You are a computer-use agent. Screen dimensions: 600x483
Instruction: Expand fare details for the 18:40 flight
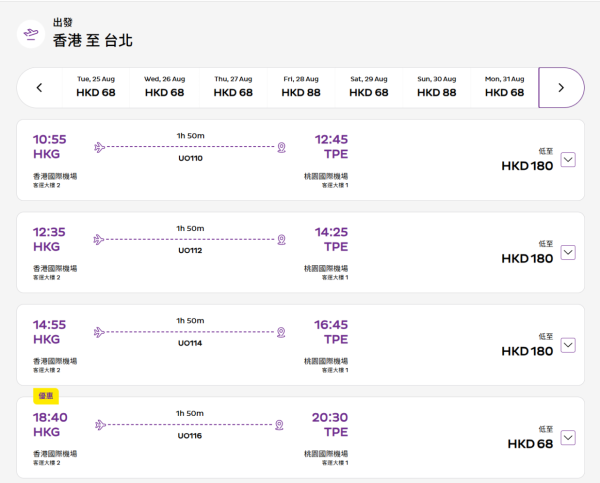click(x=568, y=437)
